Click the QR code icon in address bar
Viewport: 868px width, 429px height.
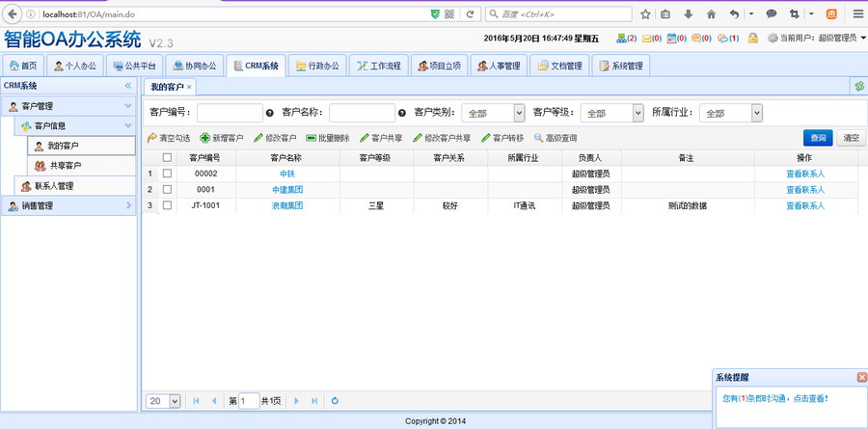pos(449,13)
